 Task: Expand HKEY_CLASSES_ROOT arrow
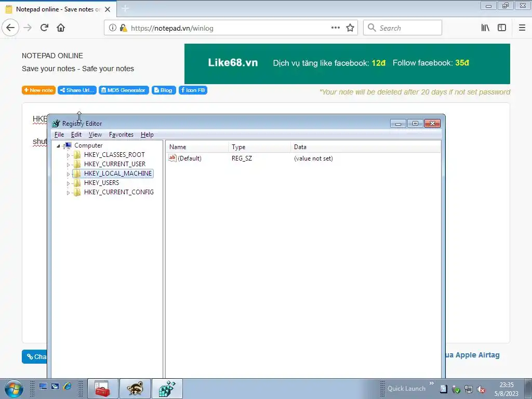[x=68, y=155]
